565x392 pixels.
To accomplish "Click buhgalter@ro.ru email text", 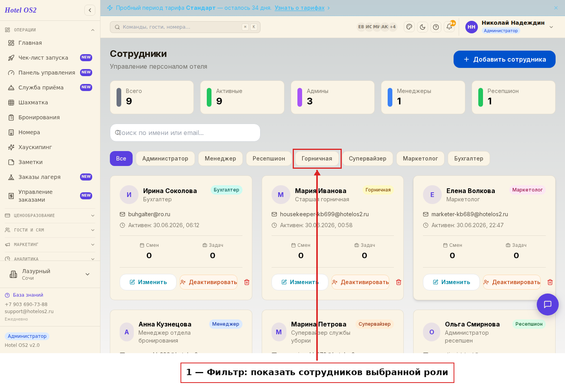I will tap(149, 214).
